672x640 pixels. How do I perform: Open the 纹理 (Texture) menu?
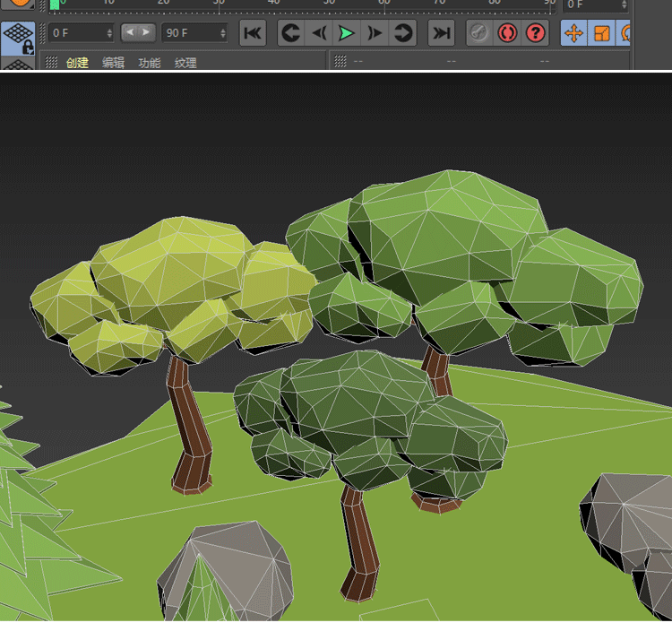point(185,63)
